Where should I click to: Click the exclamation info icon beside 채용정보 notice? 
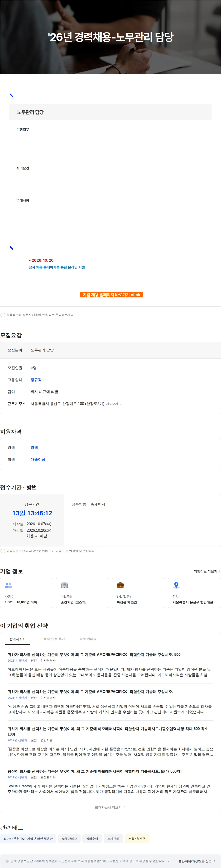tap(3, 315)
